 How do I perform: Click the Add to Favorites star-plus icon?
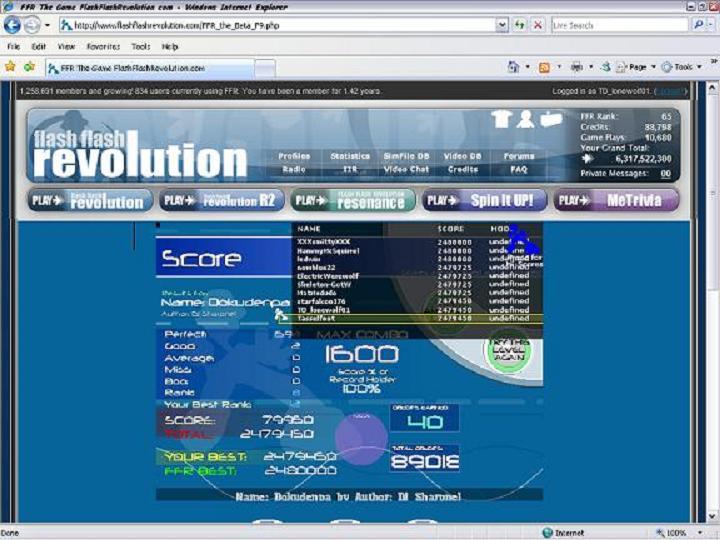click(29, 67)
